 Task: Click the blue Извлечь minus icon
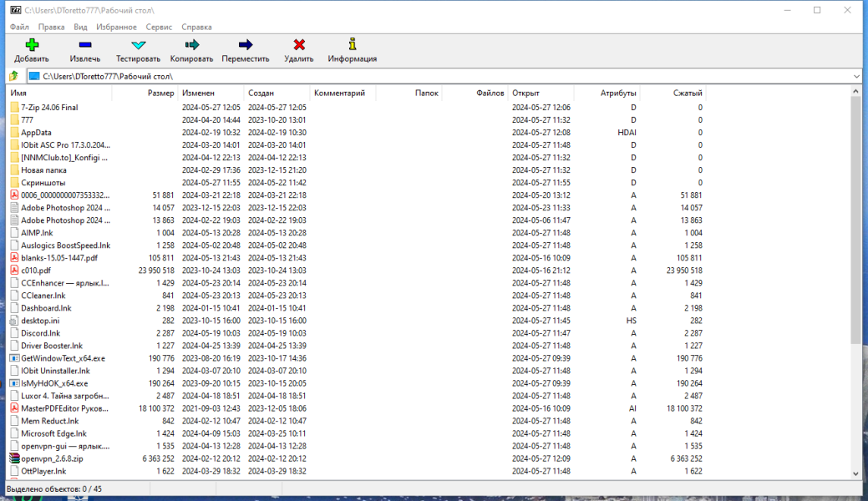coord(85,45)
